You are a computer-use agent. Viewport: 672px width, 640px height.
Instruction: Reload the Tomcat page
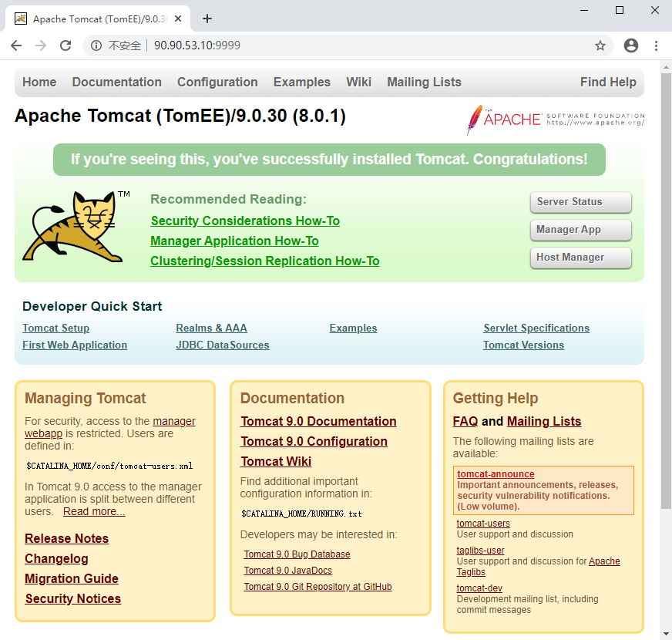click(x=66, y=45)
